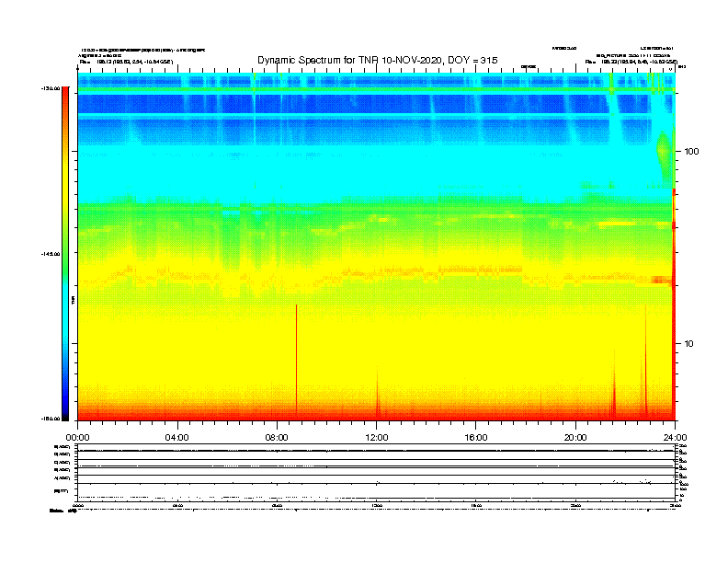Click the -160.00 color scale label

[51, 419]
